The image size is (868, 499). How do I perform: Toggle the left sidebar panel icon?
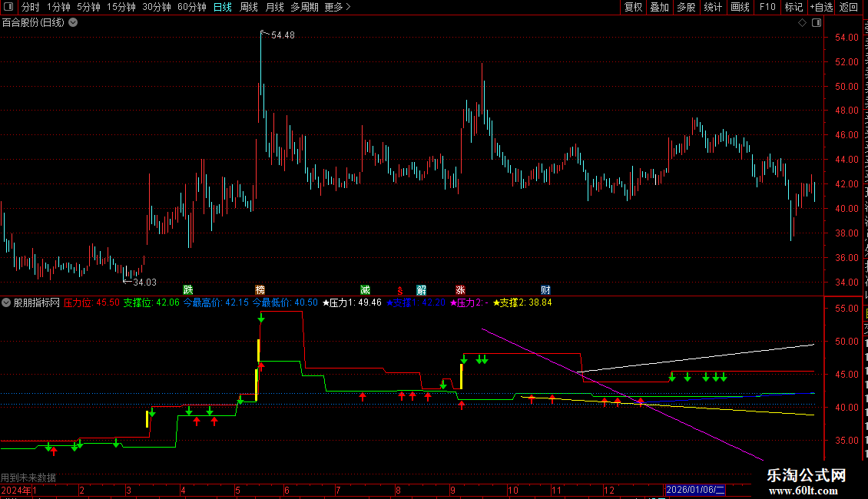tap(8, 7)
